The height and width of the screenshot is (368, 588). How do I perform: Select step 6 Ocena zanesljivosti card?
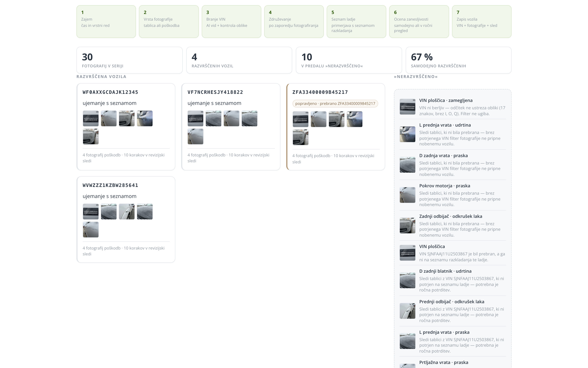click(x=419, y=22)
